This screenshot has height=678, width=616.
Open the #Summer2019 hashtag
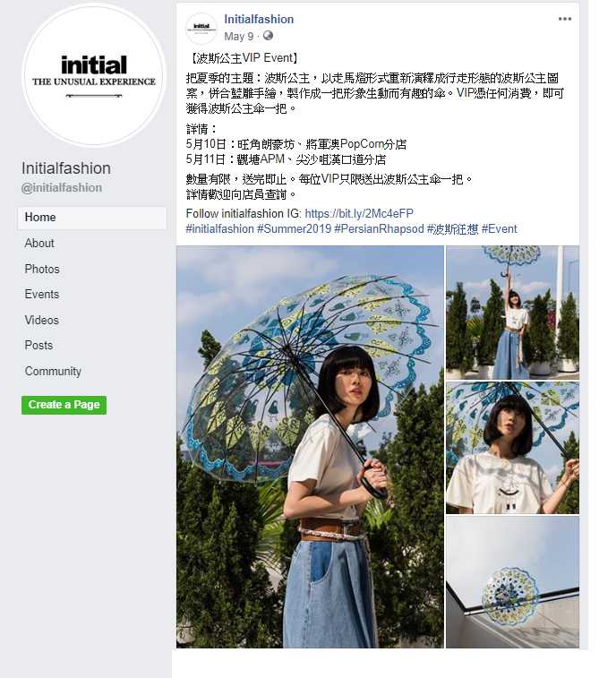(295, 228)
